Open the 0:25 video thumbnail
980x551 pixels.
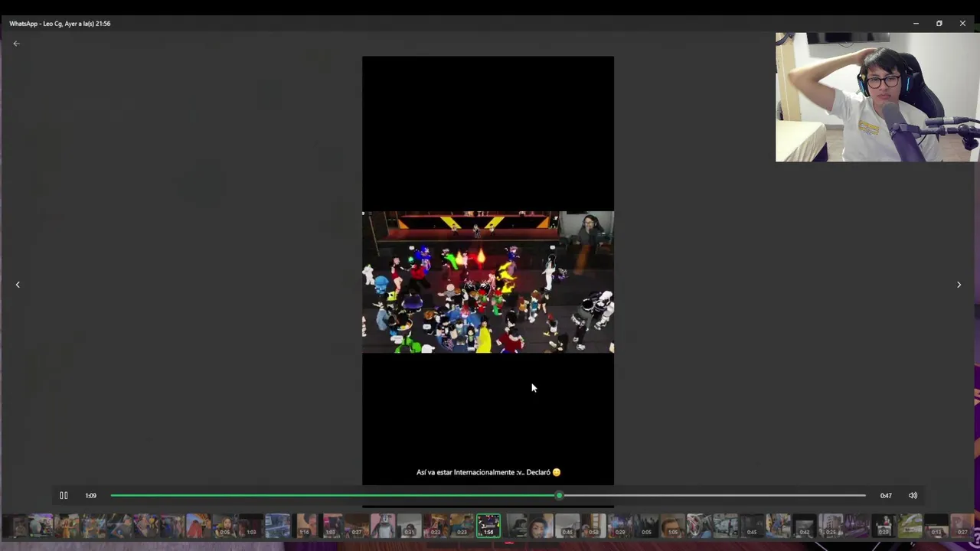pos(831,526)
